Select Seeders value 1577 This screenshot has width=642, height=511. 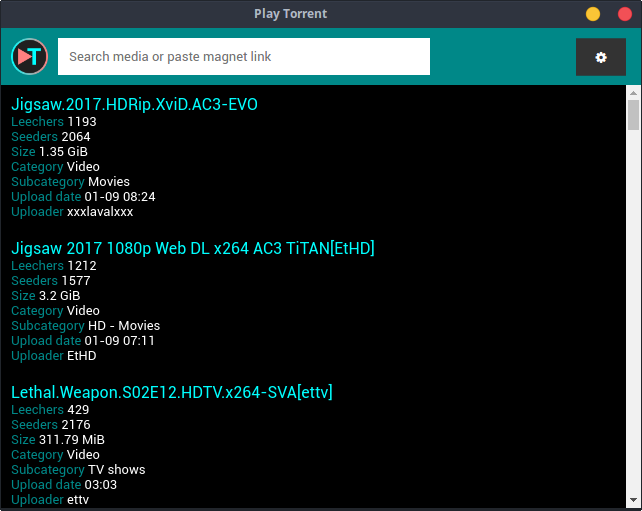click(x=76, y=281)
